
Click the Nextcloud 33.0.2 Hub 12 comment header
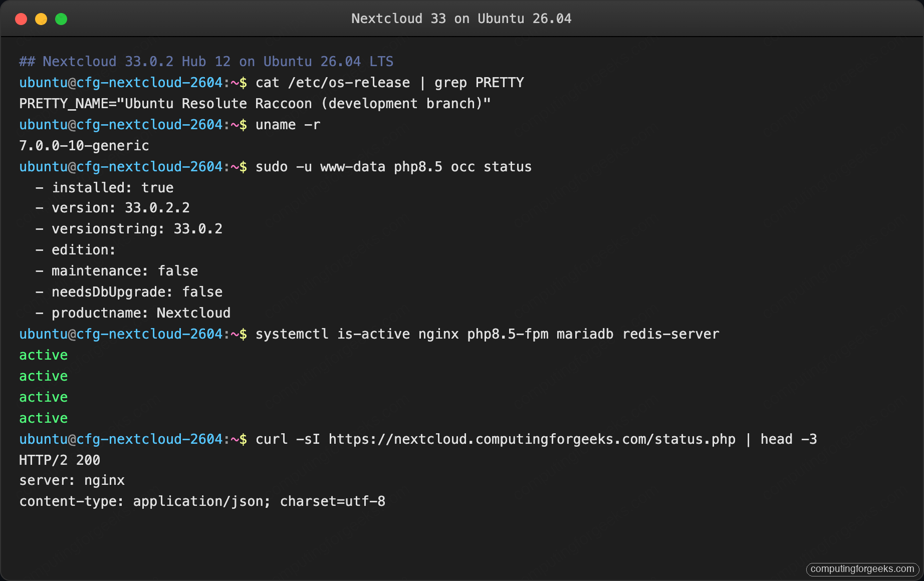205,61
